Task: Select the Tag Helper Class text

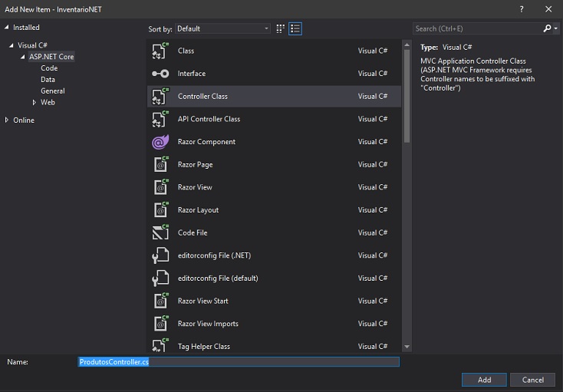Action: (x=204, y=347)
